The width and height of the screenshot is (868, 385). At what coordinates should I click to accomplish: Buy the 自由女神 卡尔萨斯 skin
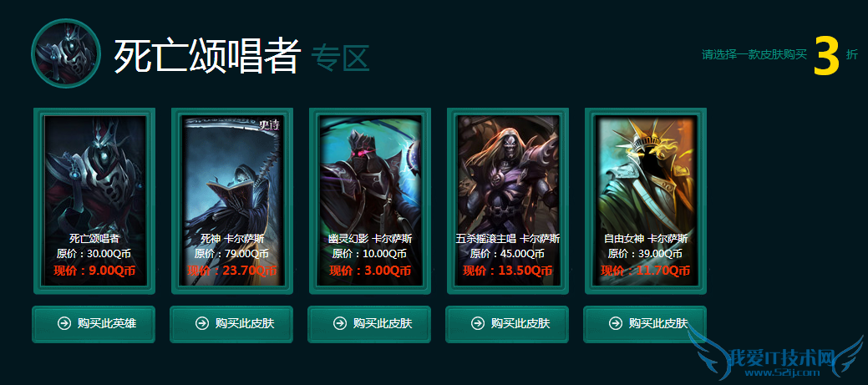point(645,324)
